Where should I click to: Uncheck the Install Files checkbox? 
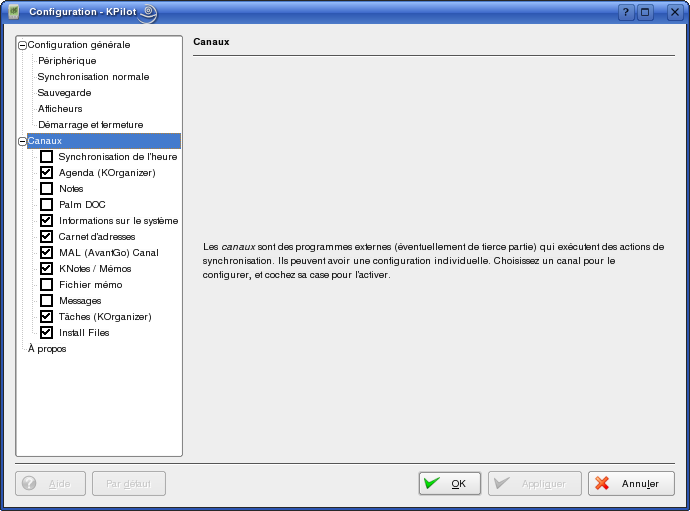click(46, 333)
